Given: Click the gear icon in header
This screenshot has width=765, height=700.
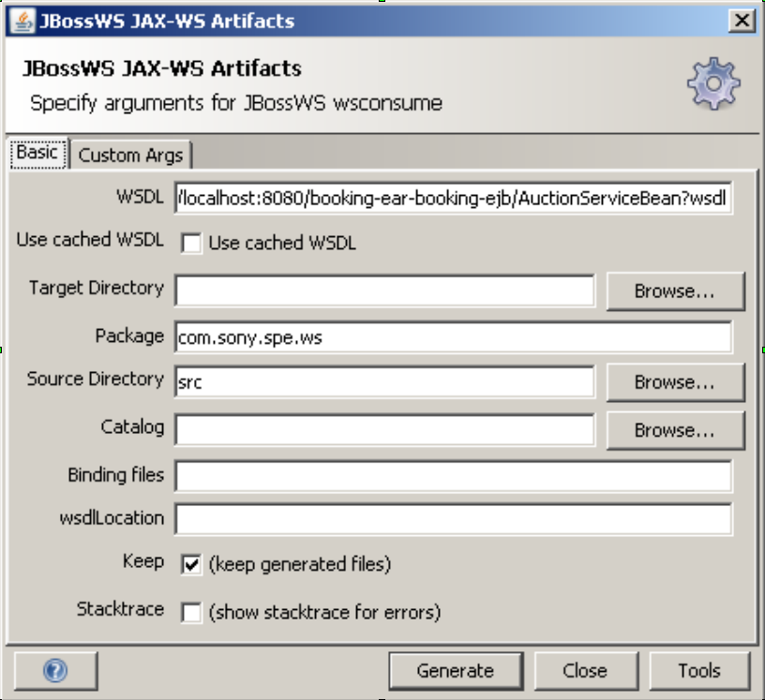Looking at the screenshot, I should 713,82.
